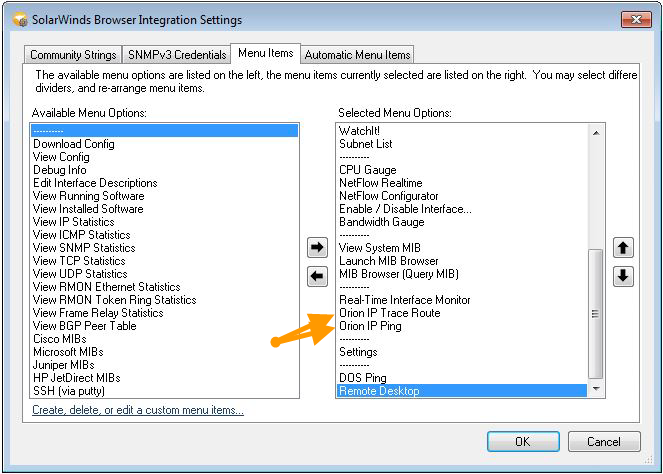Select Bandwidth Gauge

[462, 222]
